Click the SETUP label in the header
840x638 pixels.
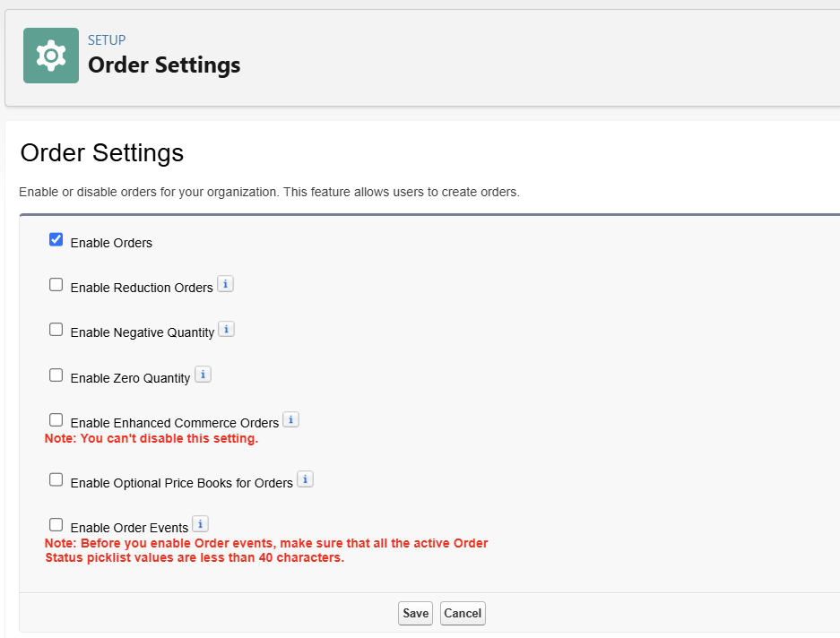tap(107, 40)
